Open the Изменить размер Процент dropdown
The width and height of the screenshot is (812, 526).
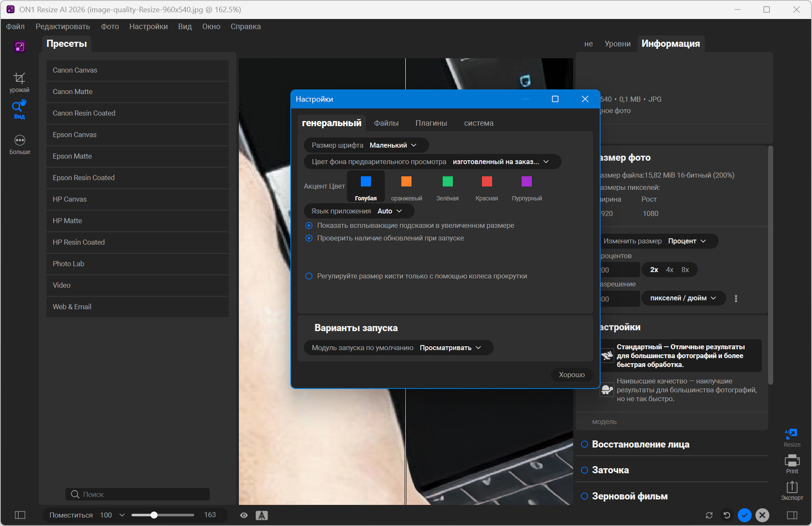pyautogui.click(x=658, y=241)
